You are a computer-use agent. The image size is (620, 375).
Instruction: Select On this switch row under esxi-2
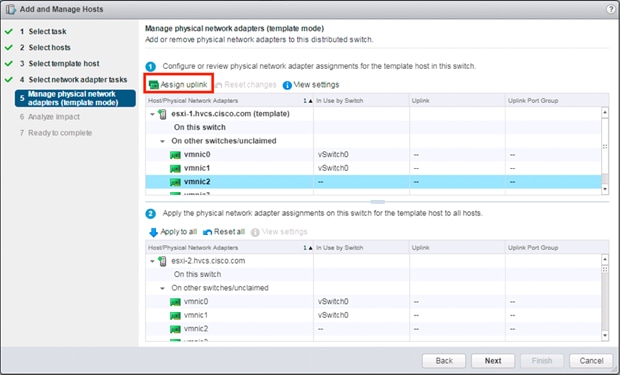(373, 275)
